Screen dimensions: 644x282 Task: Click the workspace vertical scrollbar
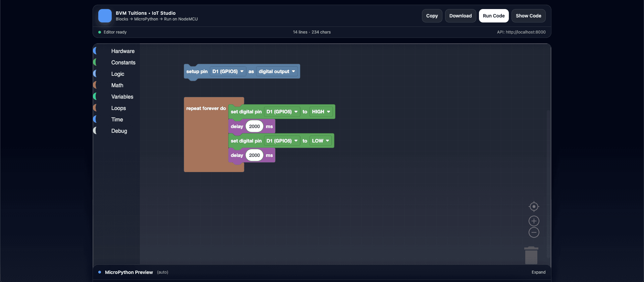click(x=548, y=184)
